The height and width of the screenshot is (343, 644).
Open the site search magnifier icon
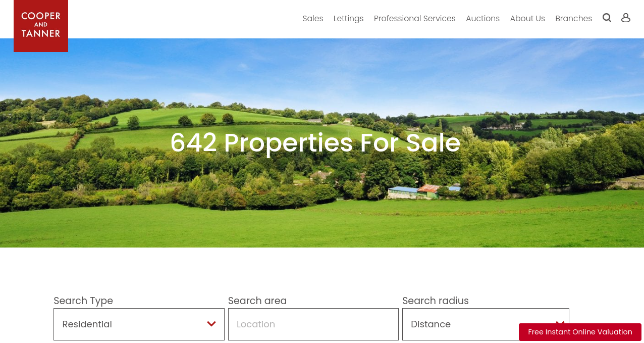pyautogui.click(x=607, y=18)
